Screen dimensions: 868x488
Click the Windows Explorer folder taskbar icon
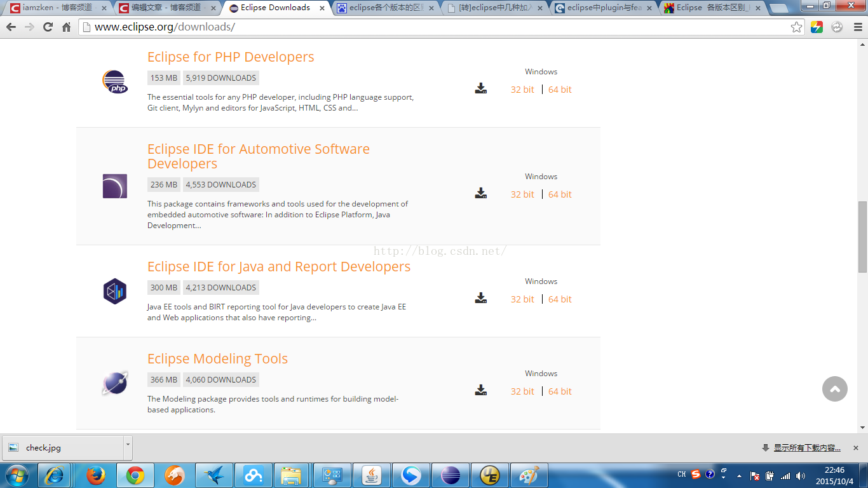292,475
